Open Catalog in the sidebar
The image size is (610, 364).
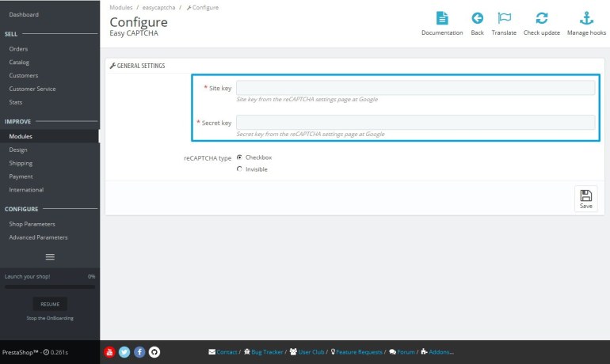pos(19,63)
